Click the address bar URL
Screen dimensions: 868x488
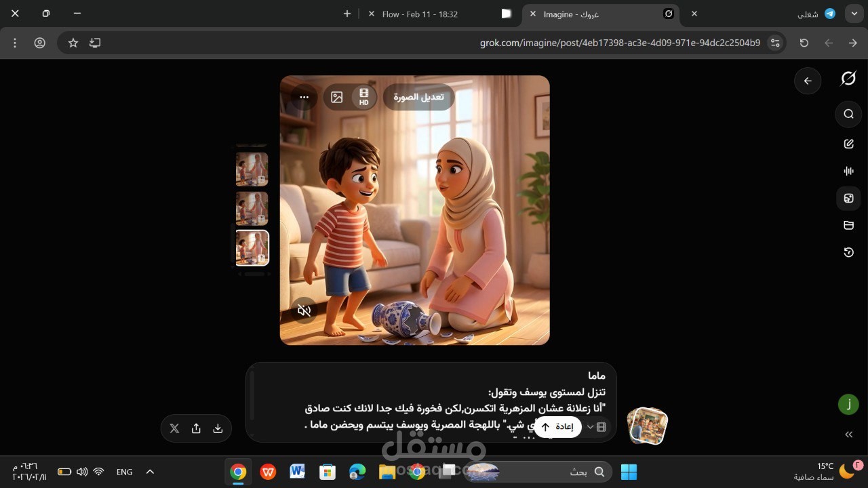[x=620, y=43]
